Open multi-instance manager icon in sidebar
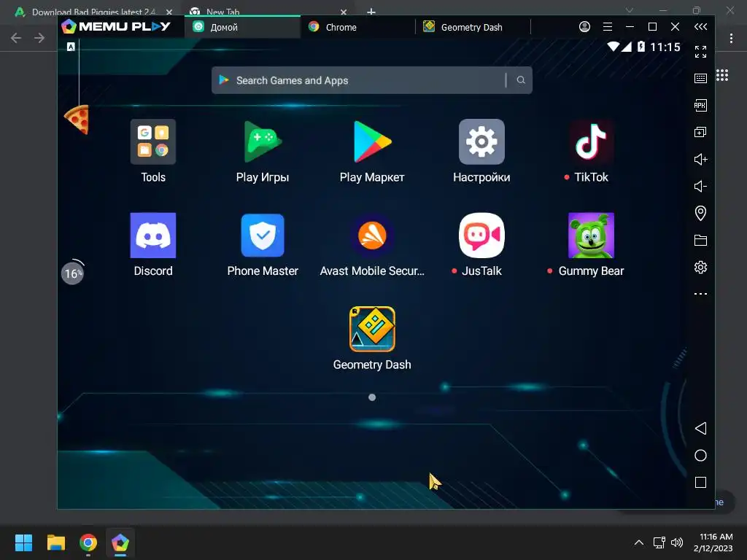 pos(700,132)
